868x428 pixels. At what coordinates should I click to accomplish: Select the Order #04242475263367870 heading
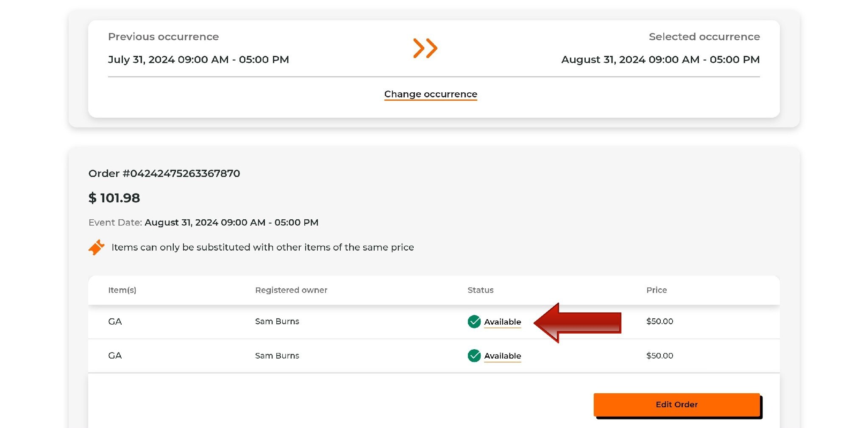[x=164, y=174]
